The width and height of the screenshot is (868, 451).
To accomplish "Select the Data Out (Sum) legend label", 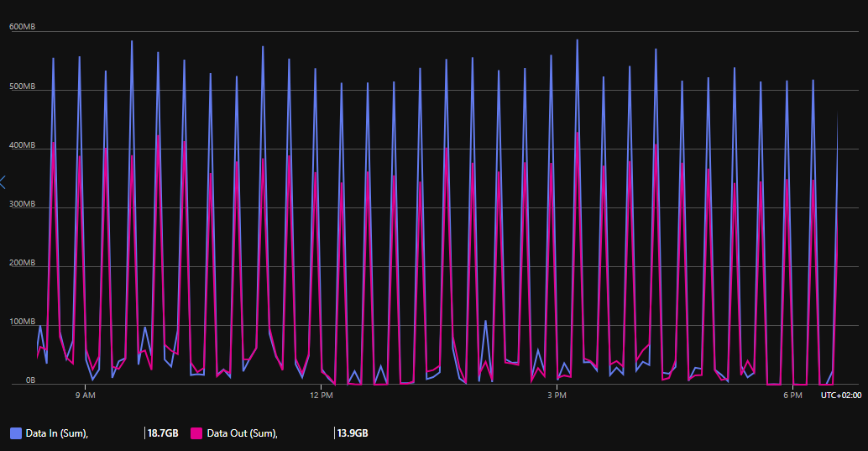I will 243,433.
